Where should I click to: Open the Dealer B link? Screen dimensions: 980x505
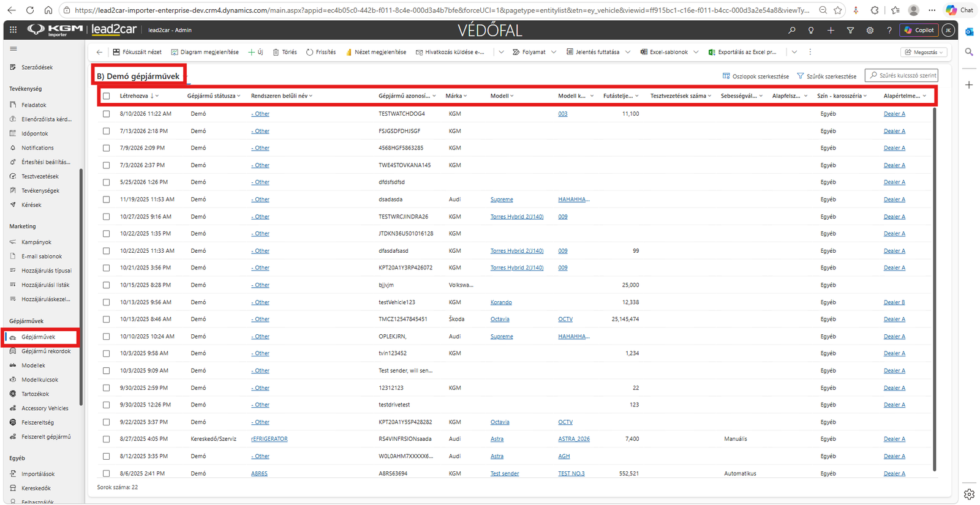point(894,302)
